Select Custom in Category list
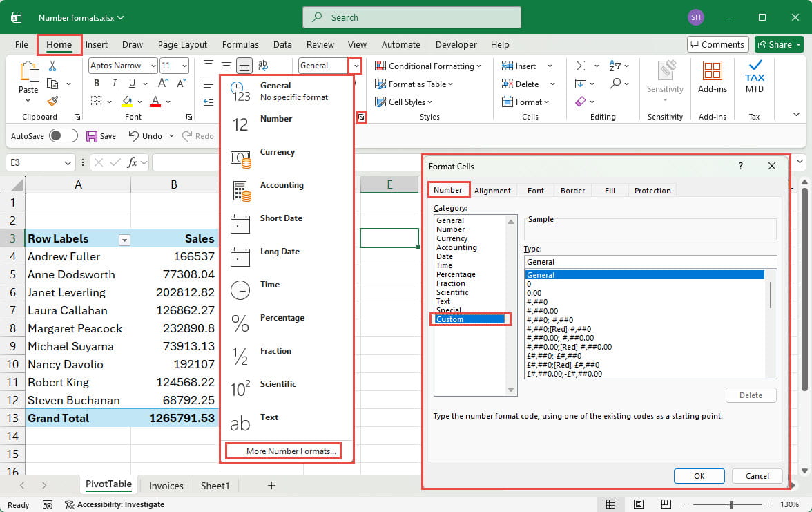812x512 pixels. click(469, 319)
